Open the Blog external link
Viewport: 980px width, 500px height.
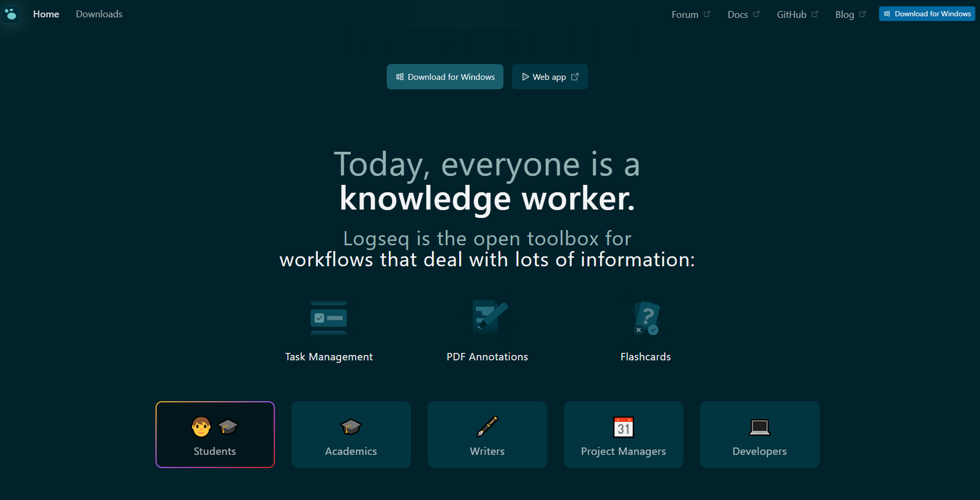tap(851, 14)
